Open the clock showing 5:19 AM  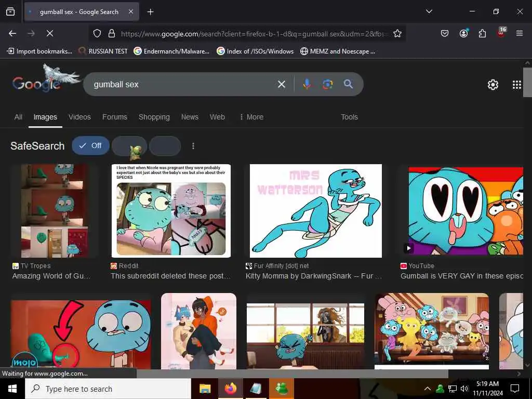487,389
